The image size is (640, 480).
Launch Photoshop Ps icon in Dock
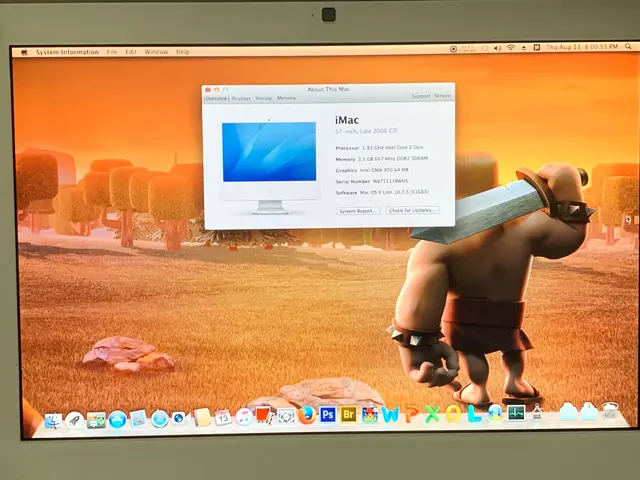tap(328, 415)
